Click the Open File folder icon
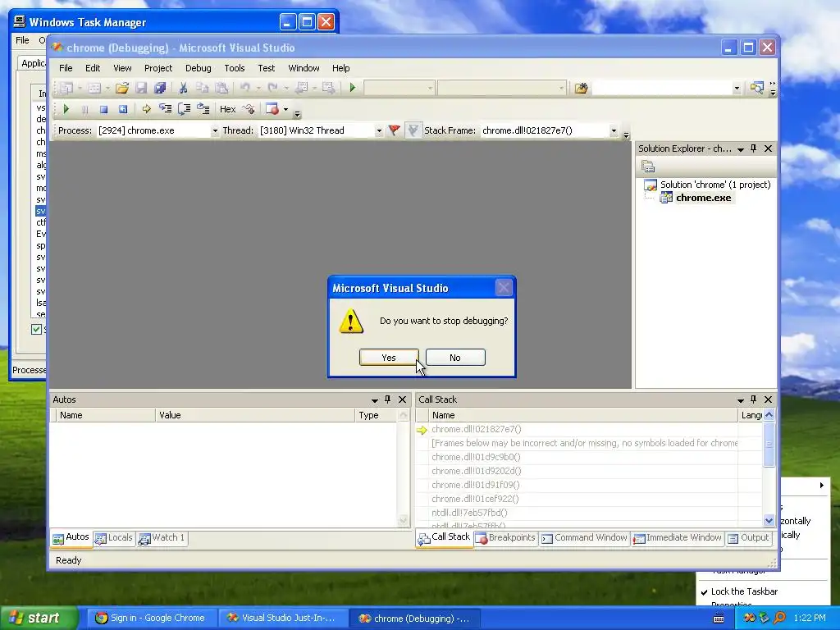The width and height of the screenshot is (840, 630). click(122, 88)
